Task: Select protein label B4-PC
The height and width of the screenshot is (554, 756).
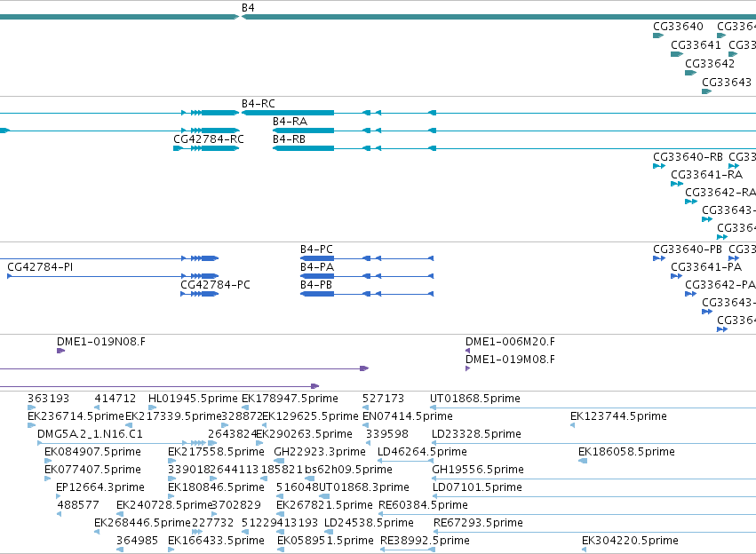Action: point(316,249)
